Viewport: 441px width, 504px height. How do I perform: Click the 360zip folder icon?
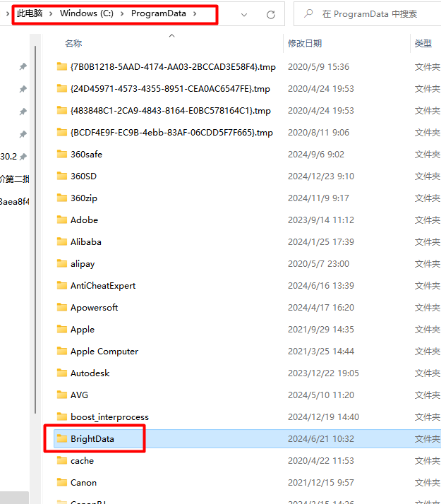tap(62, 198)
